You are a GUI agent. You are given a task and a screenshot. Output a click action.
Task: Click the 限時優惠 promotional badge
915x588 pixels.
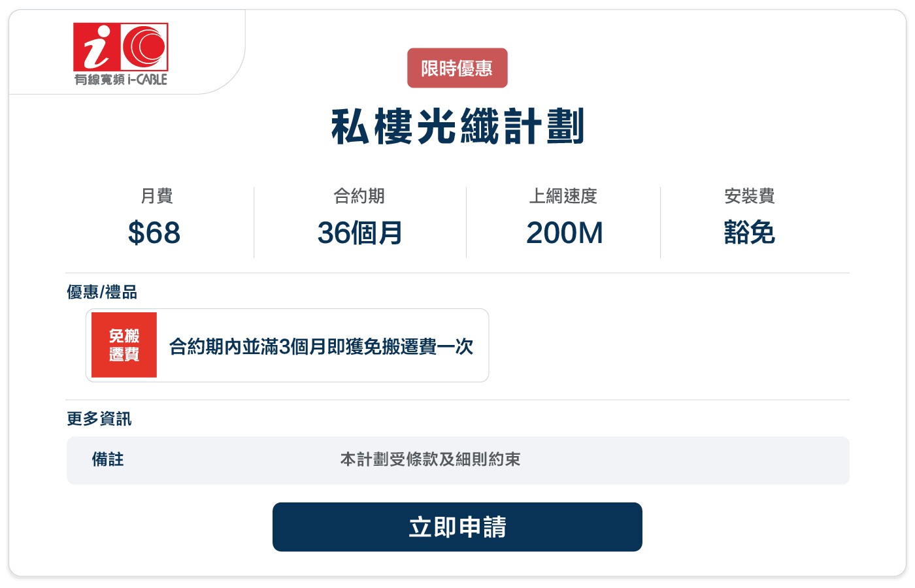click(x=457, y=68)
